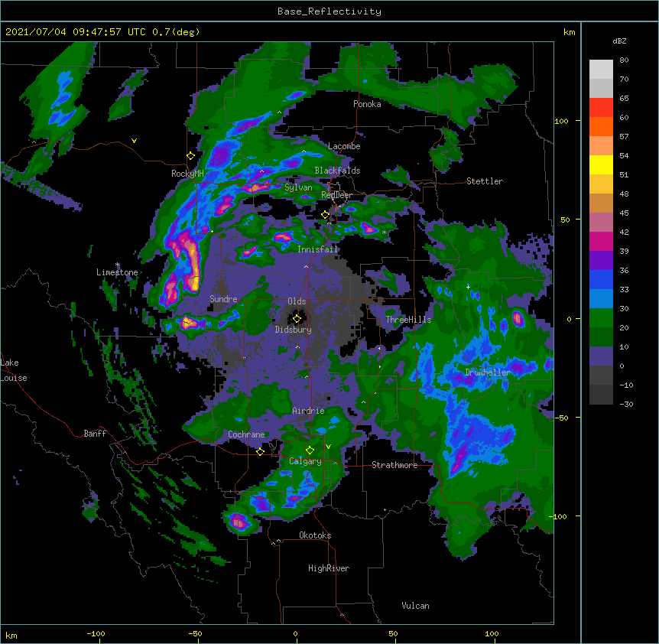Click the 50 tick on bottom horizontal axis
The width and height of the screenshot is (659, 644).
coord(393,633)
